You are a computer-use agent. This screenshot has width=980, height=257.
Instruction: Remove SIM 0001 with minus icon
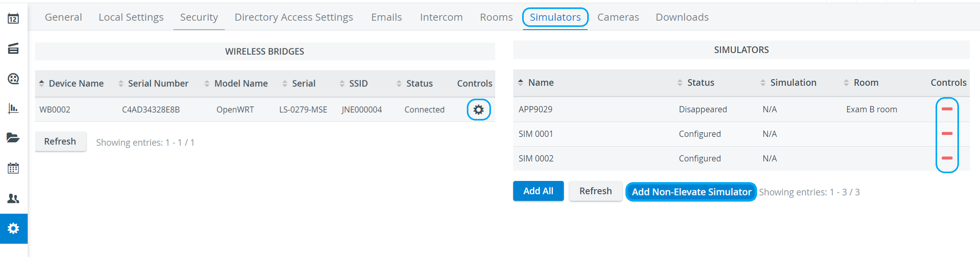pos(947,134)
